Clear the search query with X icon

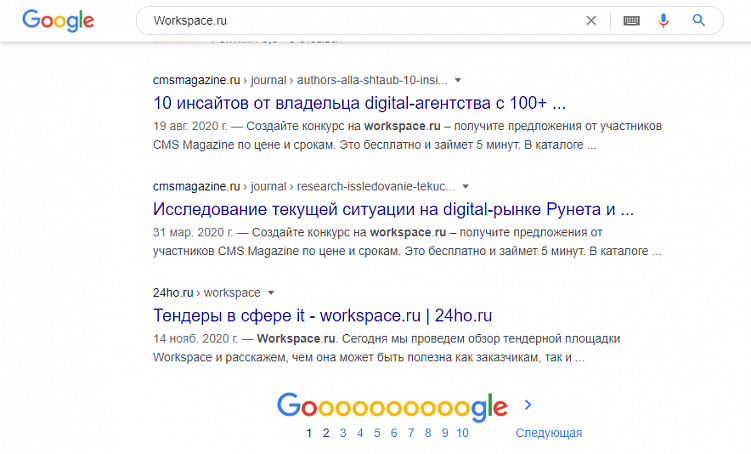tap(591, 21)
